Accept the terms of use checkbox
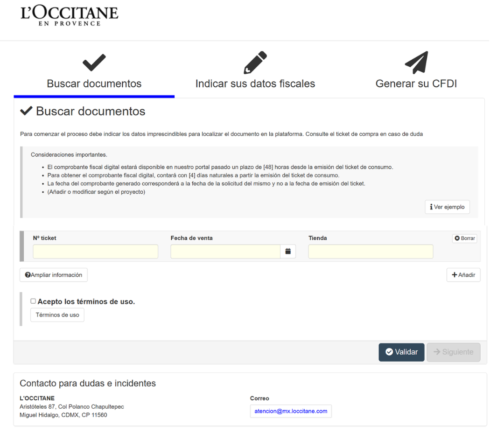Image resolution: width=504 pixels, height=433 pixels. point(33,301)
